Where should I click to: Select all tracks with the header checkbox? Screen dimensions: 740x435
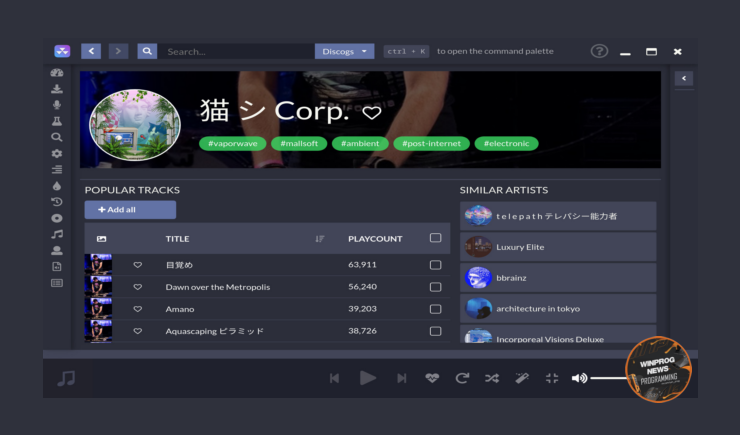coord(435,238)
